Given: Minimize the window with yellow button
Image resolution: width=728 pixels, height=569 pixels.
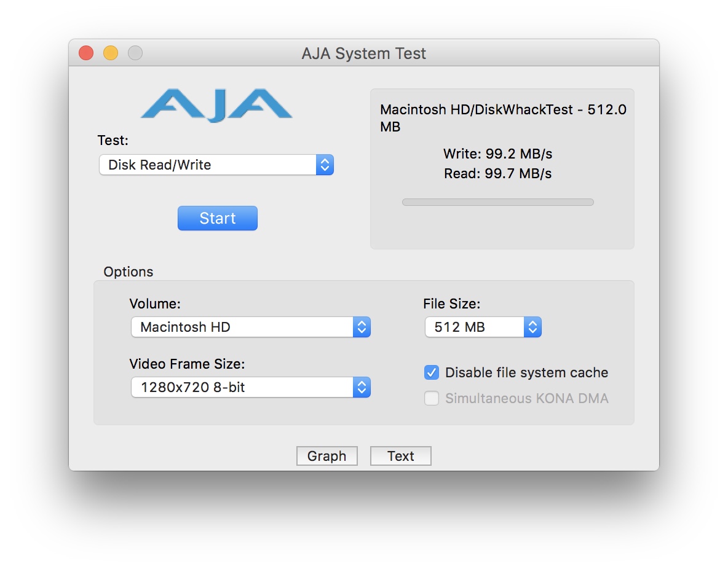Looking at the screenshot, I should (x=111, y=53).
